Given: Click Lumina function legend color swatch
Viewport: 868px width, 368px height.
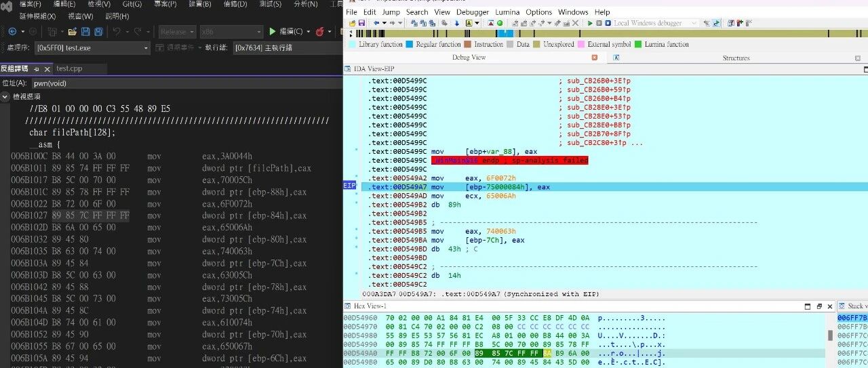Looking at the screenshot, I should coord(638,45).
